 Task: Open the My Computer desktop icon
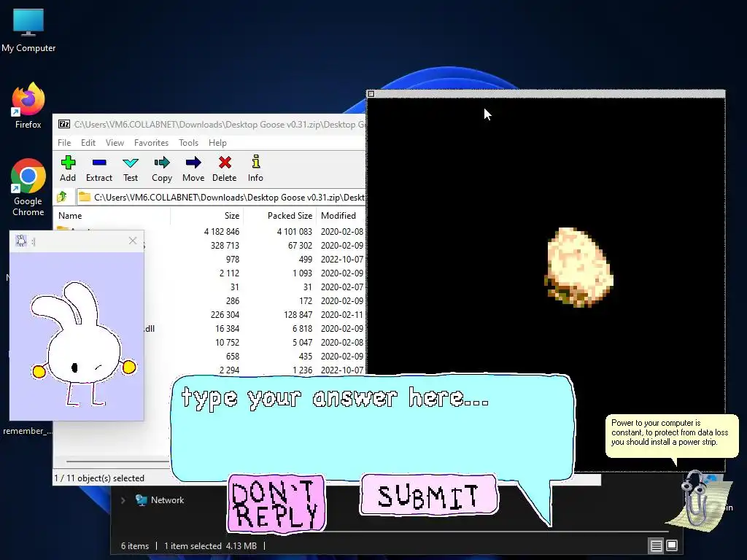[28, 30]
